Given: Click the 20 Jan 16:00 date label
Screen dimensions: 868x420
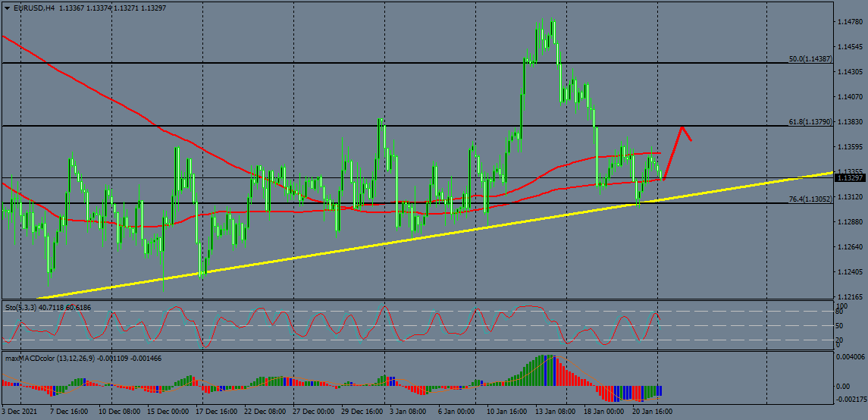Looking at the screenshot, I should tap(652, 412).
